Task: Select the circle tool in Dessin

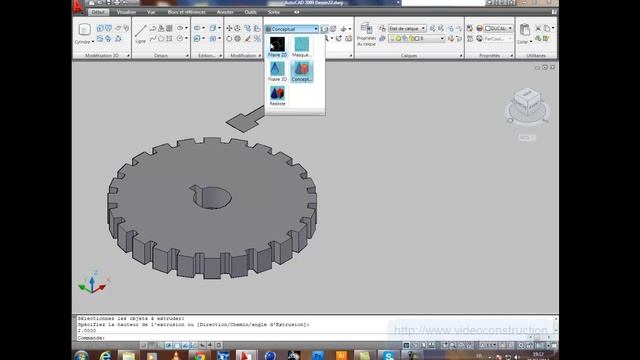Action: point(180,39)
